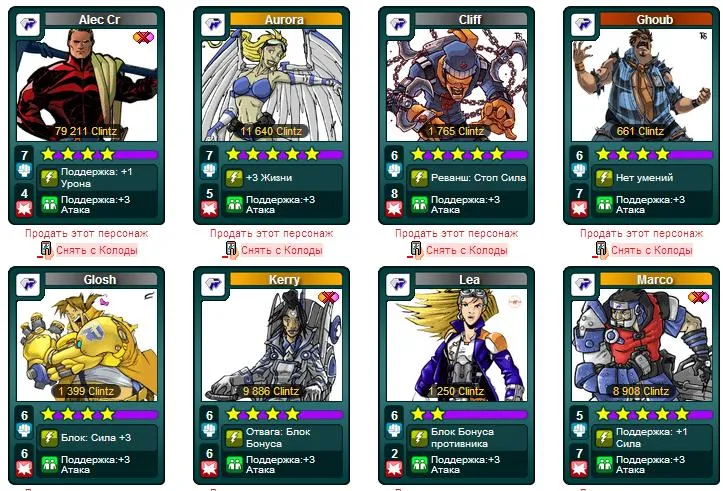Click the power fist icon on Ghoub card
This screenshot has height=491, width=723.
(579, 170)
